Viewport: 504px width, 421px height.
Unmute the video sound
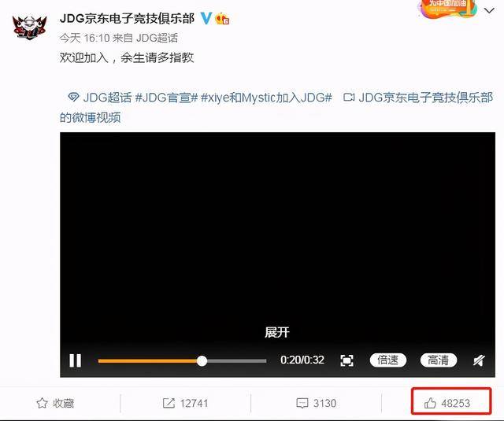coord(479,360)
